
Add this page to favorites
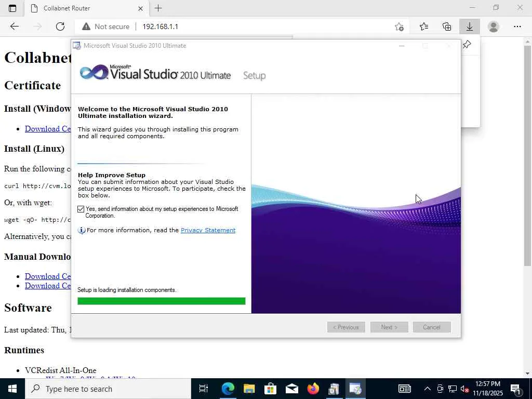(x=400, y=26)
